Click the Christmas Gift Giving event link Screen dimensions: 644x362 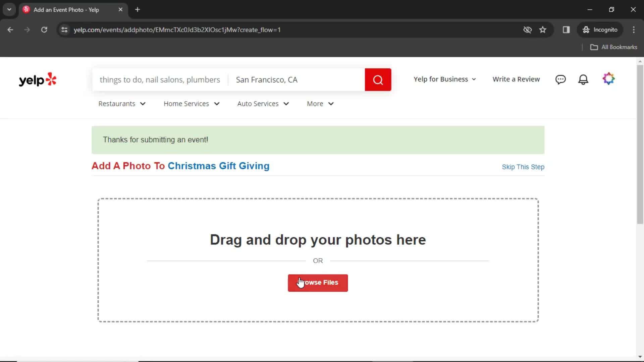tap(218, 166)
